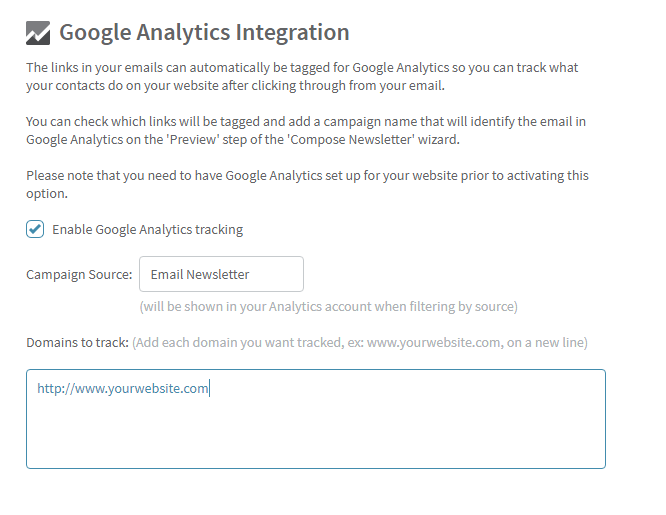The image size is (666, 515).
Task: Click the paragraph starting 'You can check which links'
Action: click(306, 130)
